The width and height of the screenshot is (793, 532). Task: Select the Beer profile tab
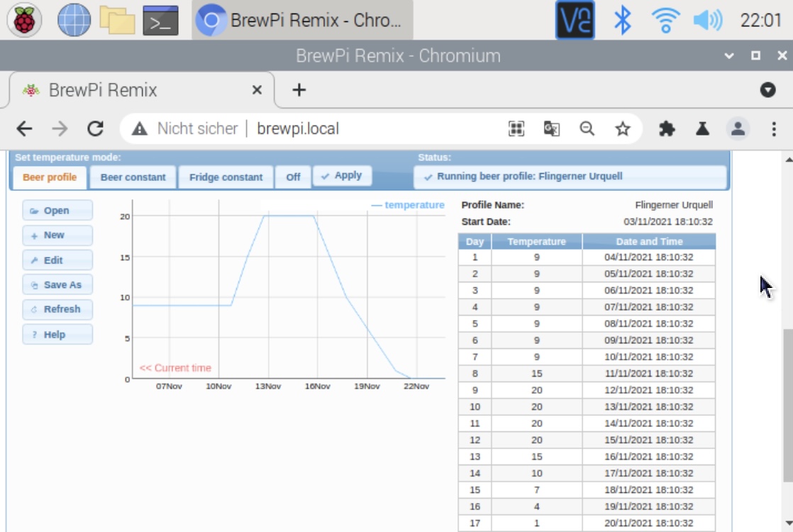(50, 177)
